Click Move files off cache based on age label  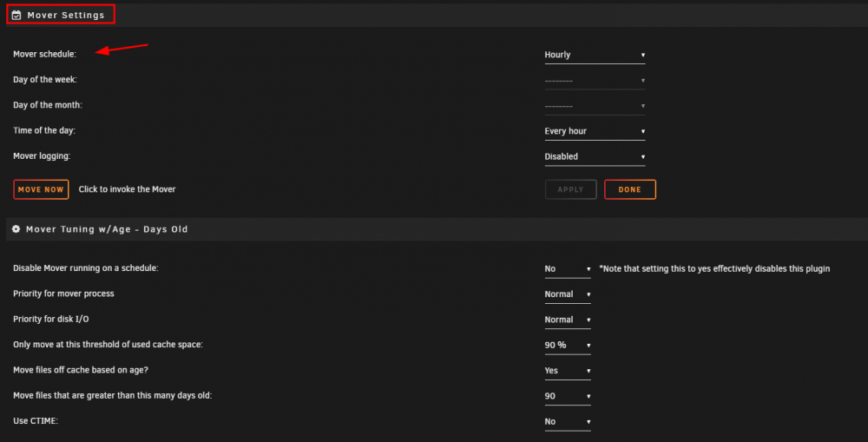tap(81, 369)
